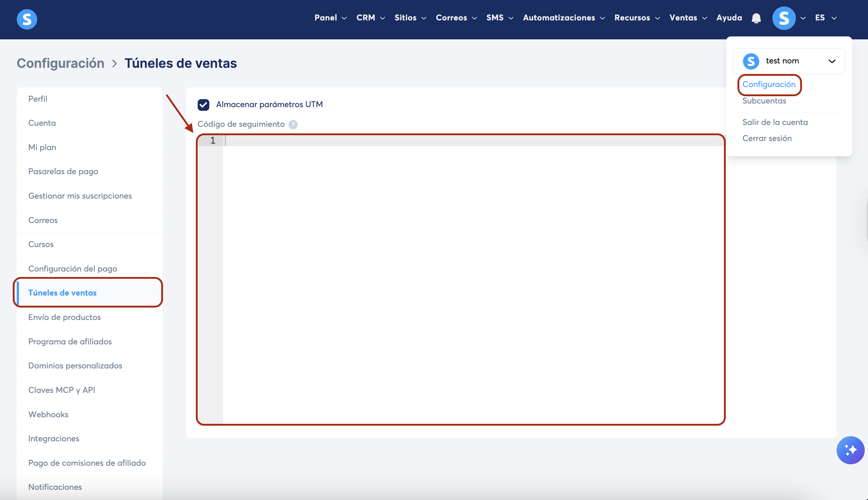This screenshot has width=868, height=500.
Task: Open the AI assistant sparkle button
Action: (x=850, y=450)
